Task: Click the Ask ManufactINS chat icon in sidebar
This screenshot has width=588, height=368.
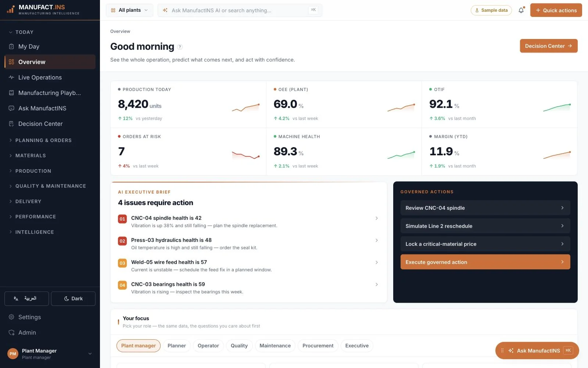Action: click(x=11, y=108)
